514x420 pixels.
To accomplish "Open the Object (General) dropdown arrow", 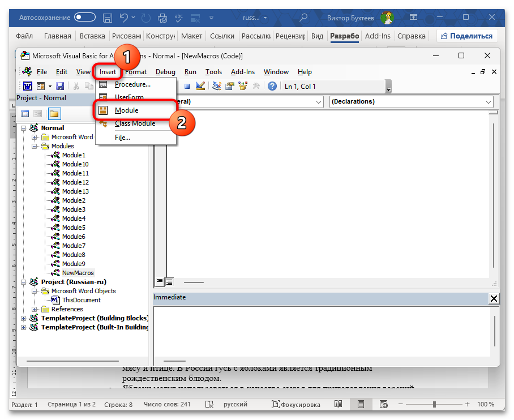I will tap(319, 102).
